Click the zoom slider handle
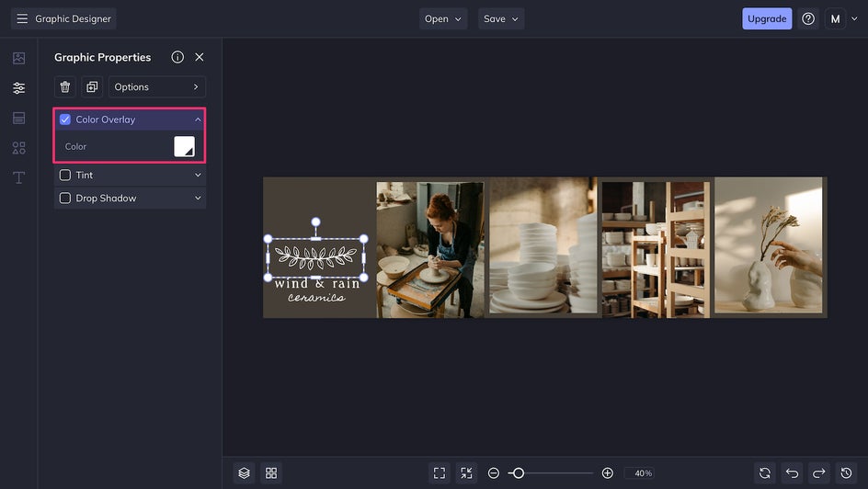The width and height of the screenshot is (868, 489). pyautogui.click(x=519, y=473)
